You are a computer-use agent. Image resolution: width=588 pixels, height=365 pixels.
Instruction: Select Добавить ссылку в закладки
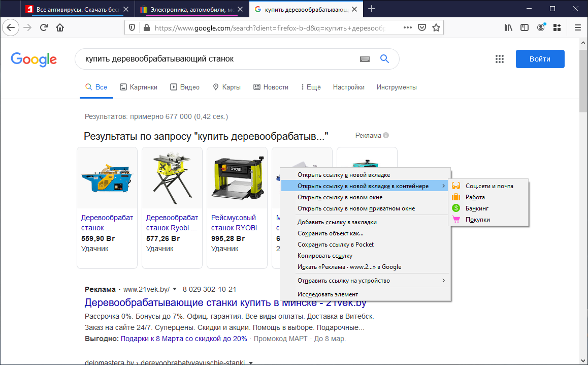click(366, 222)
